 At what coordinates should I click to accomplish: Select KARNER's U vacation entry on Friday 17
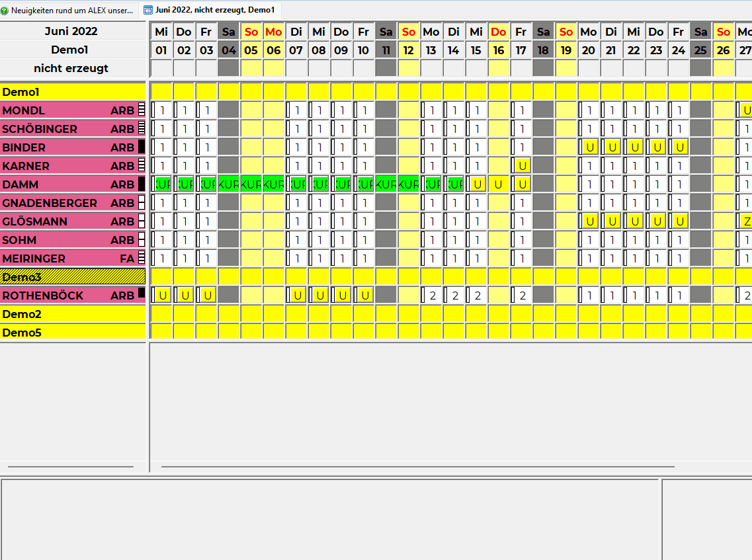click(x=522, y=166)
